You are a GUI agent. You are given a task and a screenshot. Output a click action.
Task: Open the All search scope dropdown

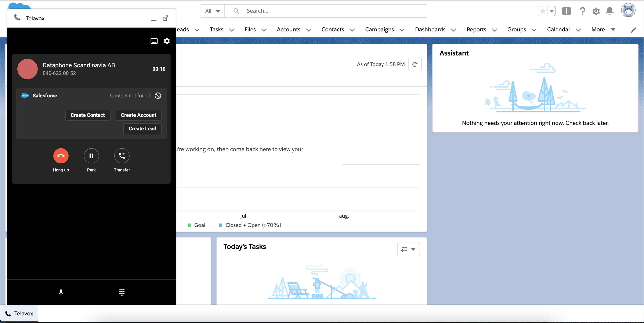point(212,11)
